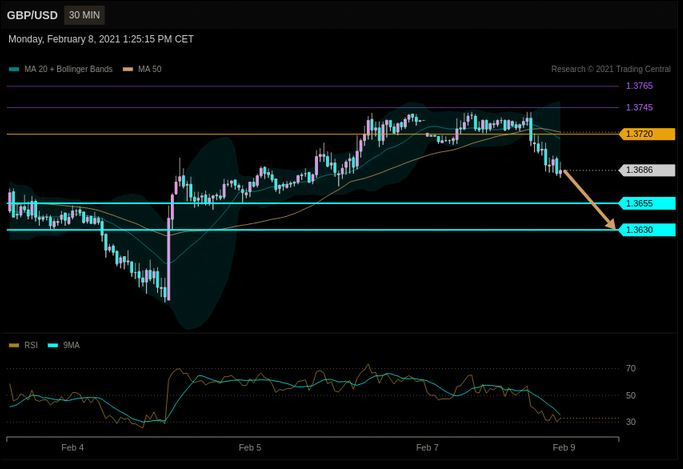The image size is (683, 469).
Task: Click the 1.3765 resistance price label
Action: [x=639, y=86]
